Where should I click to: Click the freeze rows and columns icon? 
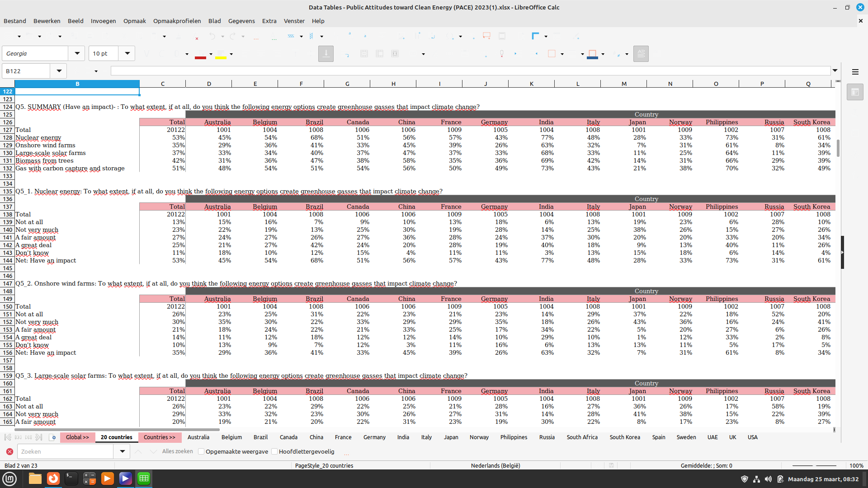536,36
